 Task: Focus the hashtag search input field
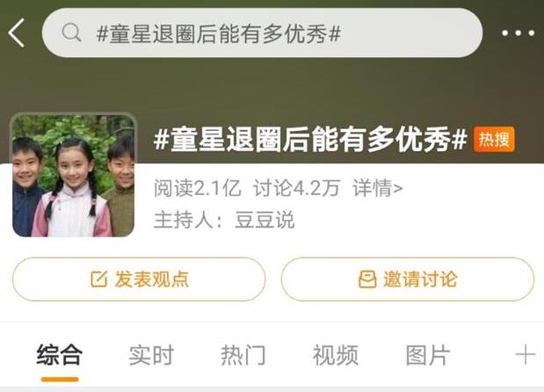point(262,33)
